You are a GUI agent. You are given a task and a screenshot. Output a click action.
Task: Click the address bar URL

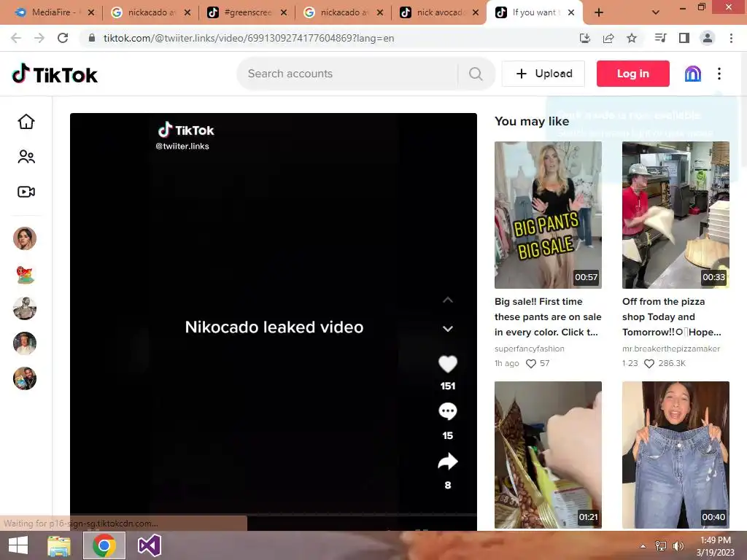[248, 38]
